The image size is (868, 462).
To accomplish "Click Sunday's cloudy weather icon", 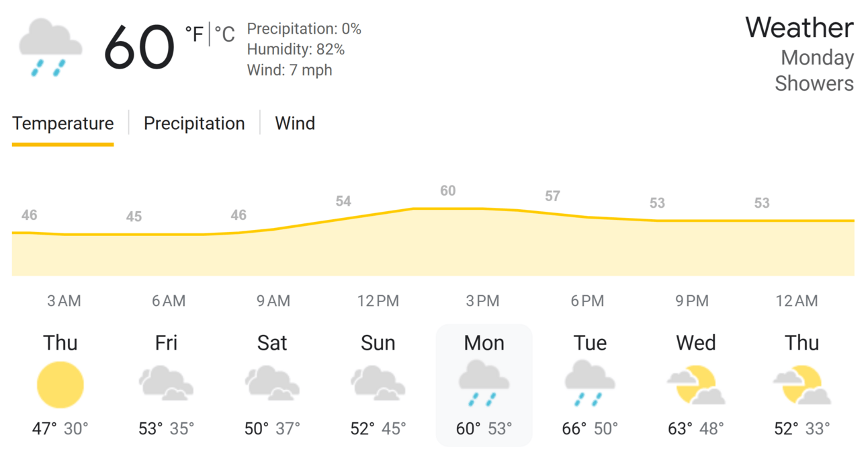I will tap(378, 383).
